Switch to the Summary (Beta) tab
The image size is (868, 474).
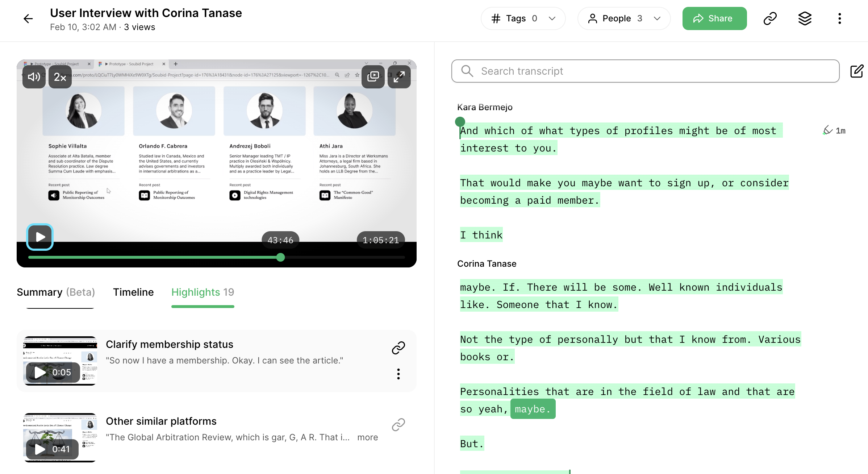[x=56, y=292]
